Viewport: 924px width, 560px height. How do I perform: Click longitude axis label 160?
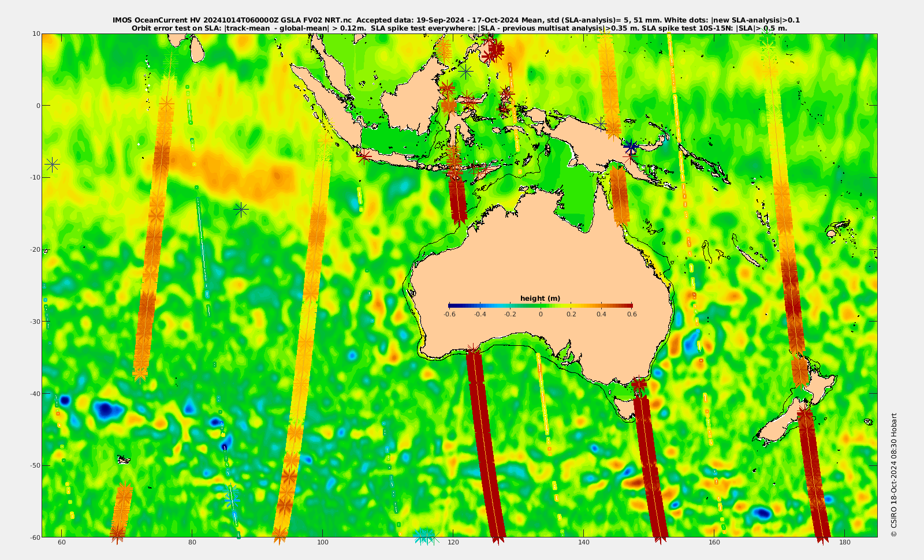tap(714, 542)
